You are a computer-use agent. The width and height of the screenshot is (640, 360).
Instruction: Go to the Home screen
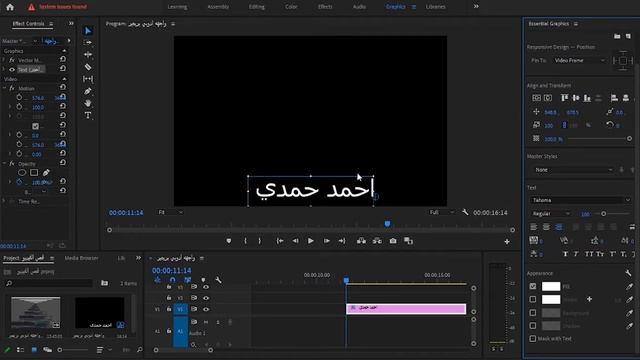point(10,7)
